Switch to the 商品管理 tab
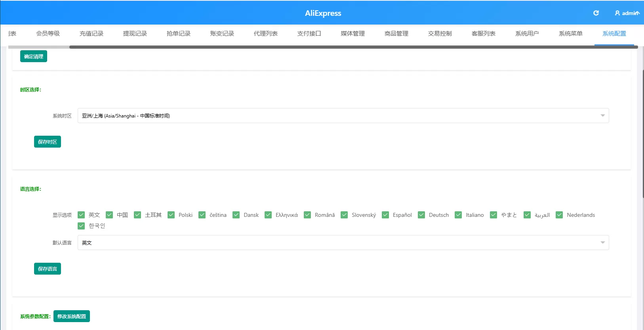Viewport: 644px width, 330px height. tap(396, 34)
